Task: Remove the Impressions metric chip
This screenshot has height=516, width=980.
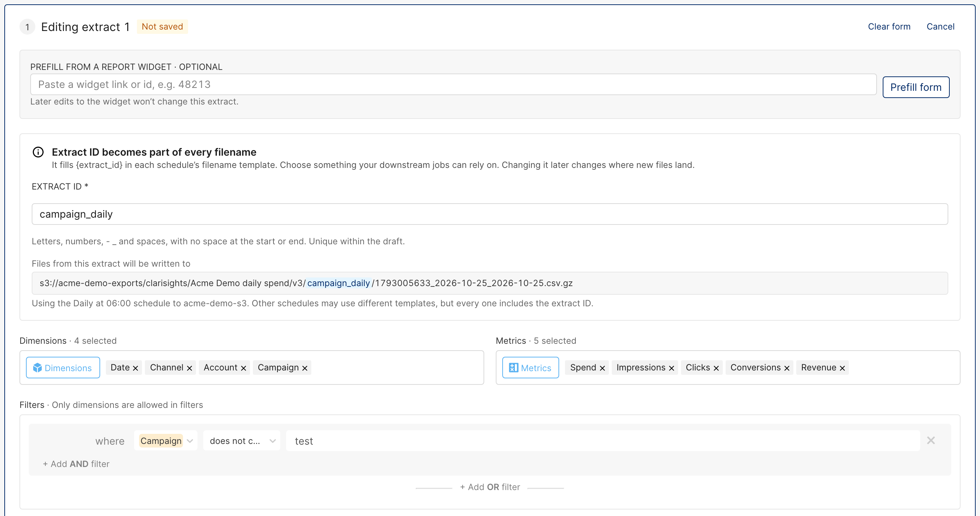Action: coord(672,368)
